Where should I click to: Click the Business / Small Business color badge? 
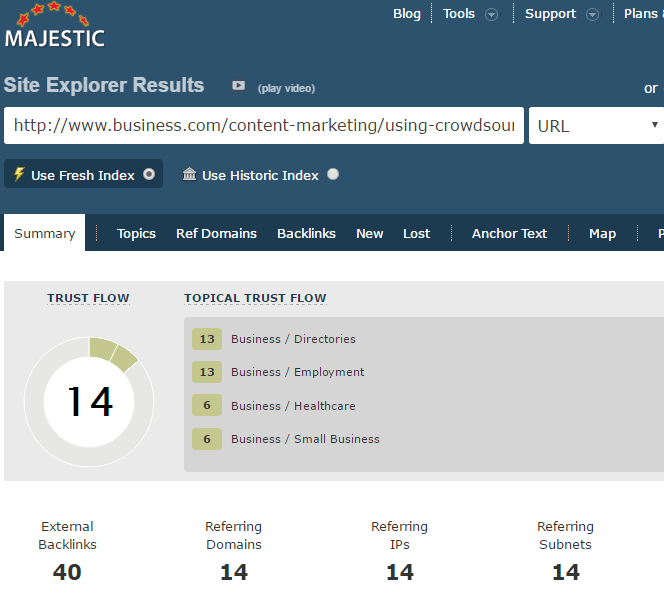coord(207,439)
